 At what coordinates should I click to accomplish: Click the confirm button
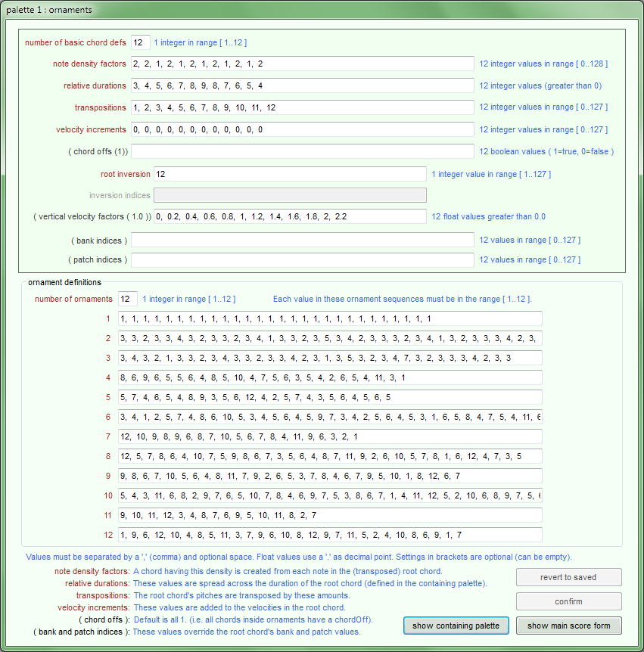tap(568, 601)
